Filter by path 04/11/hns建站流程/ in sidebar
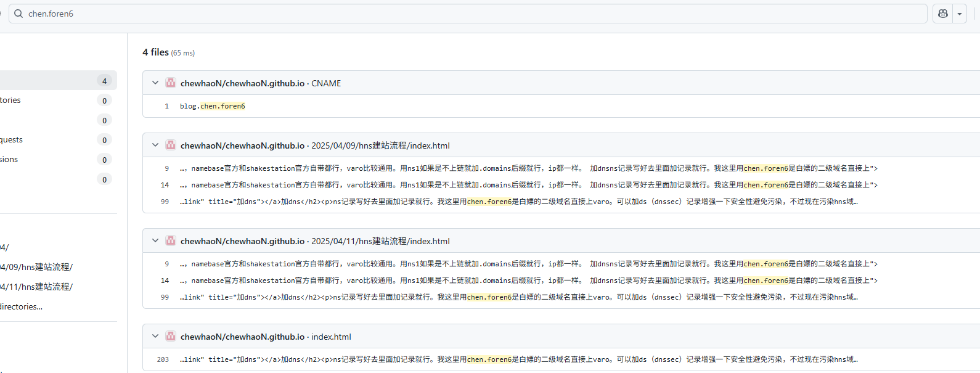 (37, 287)
